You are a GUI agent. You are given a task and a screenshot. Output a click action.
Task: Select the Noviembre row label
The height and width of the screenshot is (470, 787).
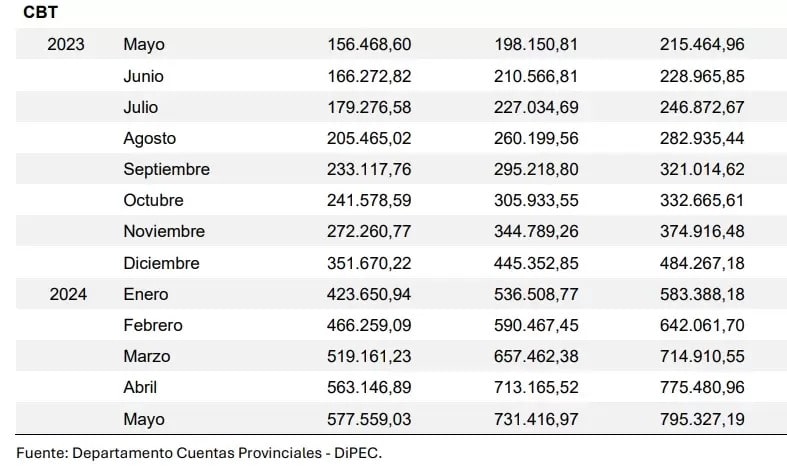(164, 231)
